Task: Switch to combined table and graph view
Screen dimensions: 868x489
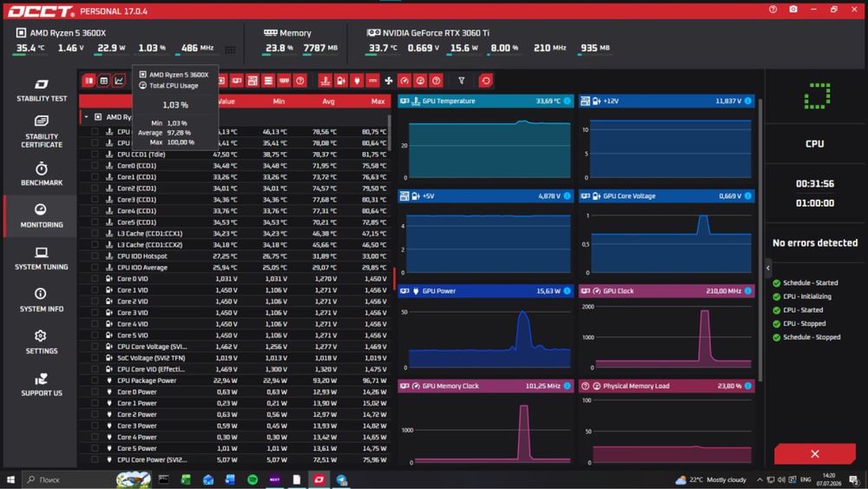Action: point(89,81)
